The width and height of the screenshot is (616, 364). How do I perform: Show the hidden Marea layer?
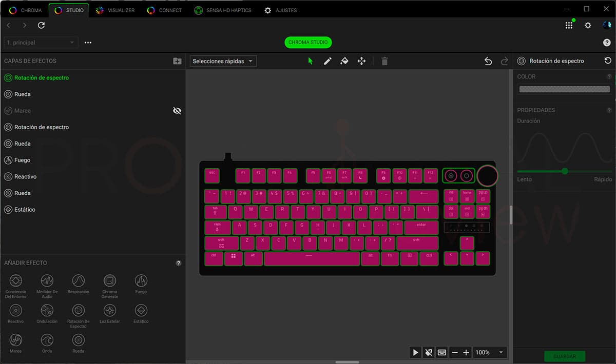click(177, 111)
